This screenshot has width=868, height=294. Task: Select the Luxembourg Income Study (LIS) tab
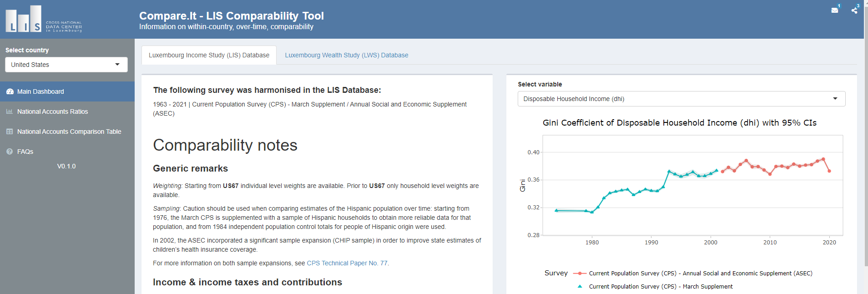[209, 55]
